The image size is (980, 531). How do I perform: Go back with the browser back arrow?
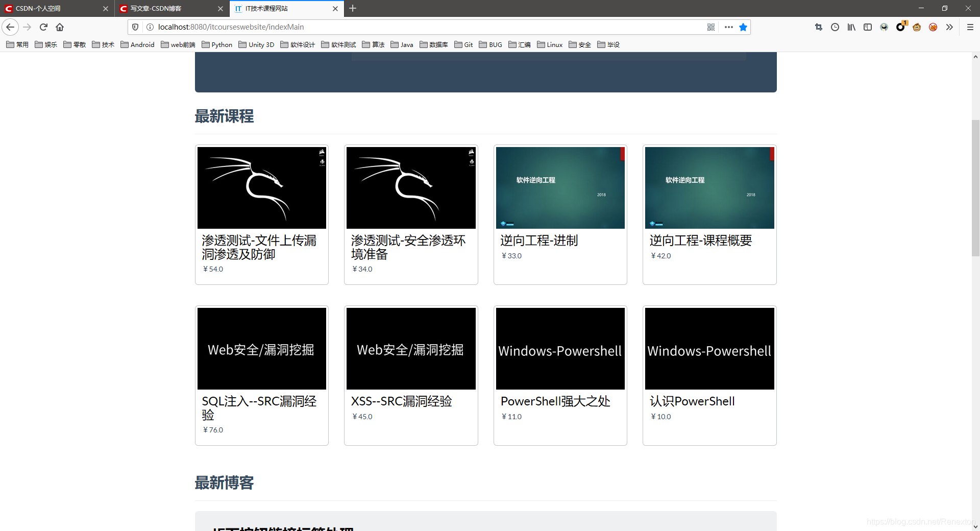(10, 27)
